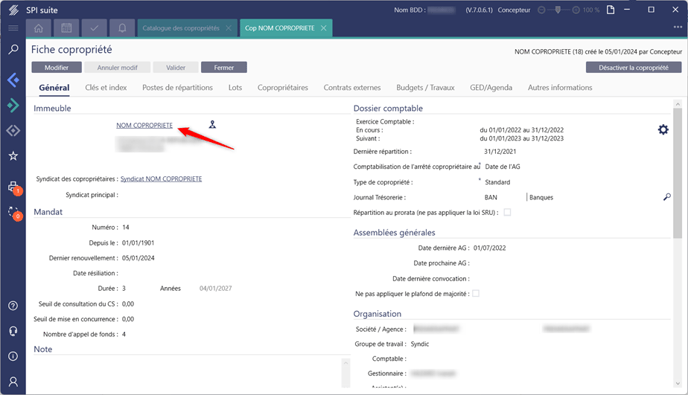Click the document icon in the title bar

(x=610, y=10)
